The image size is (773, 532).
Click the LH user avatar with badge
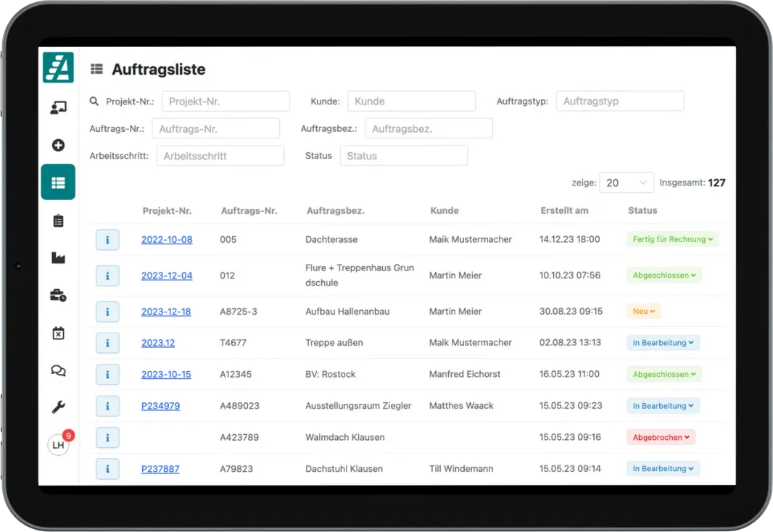59,444
